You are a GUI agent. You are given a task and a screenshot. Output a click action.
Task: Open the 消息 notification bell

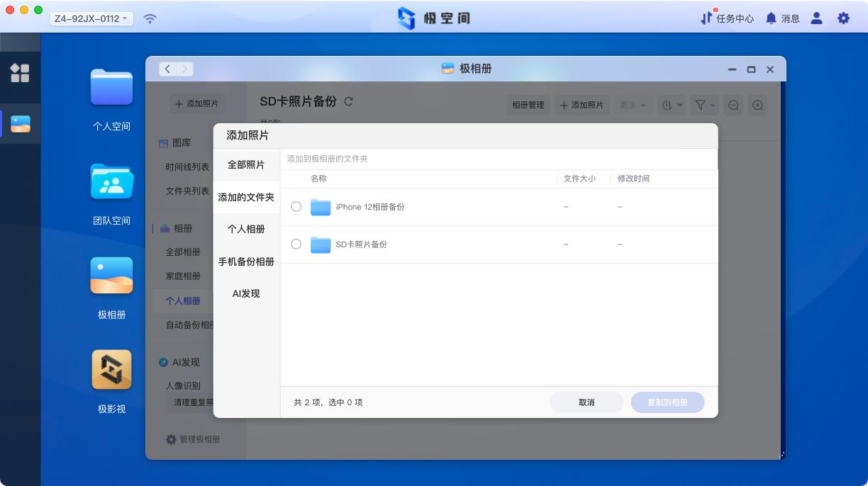click(x=782, y=18)
